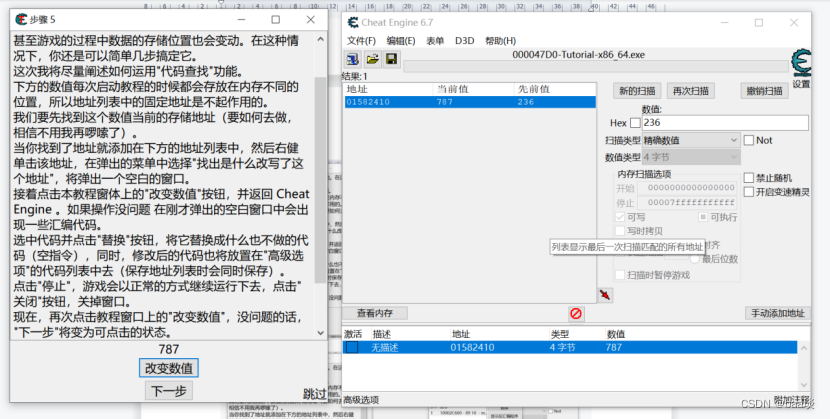Toggle the 扫描时暂停游戏 checkbox
The image size is (830, 419).
click(x=620, y=275)
